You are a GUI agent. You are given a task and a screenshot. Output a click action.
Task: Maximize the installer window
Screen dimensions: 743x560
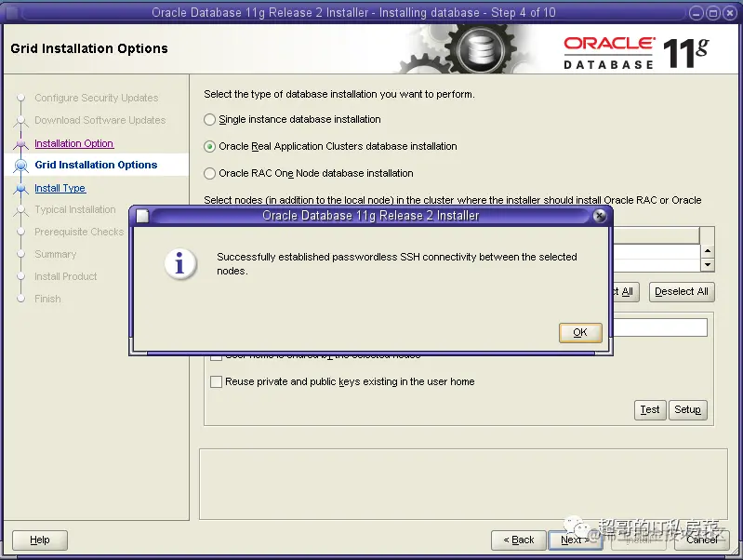point(713,13)
